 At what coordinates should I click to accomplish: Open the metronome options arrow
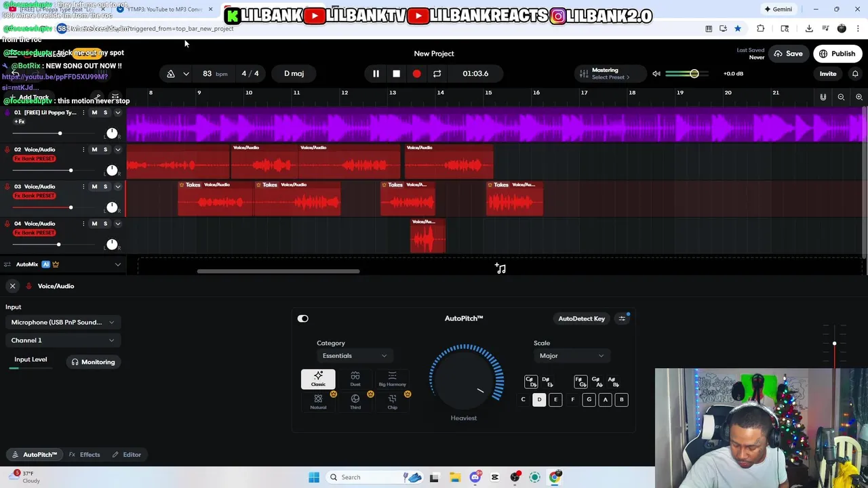tap(186, 73)
